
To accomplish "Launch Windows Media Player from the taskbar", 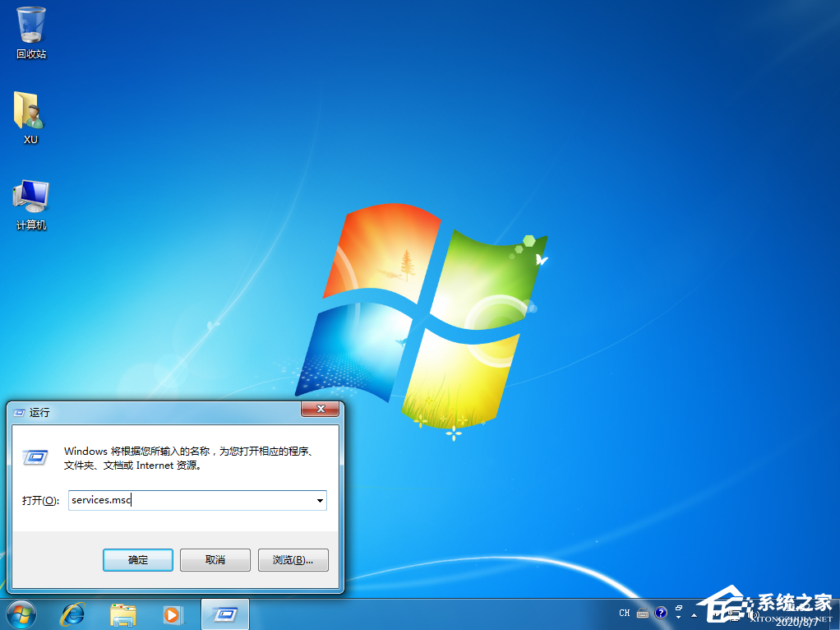I will pos(173,614).
